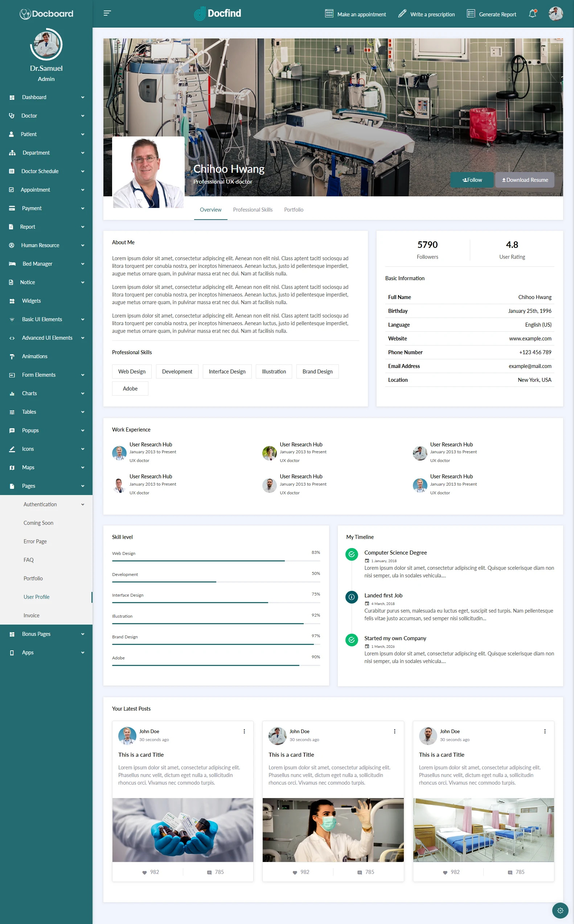Viewport: 574px width, 924px height.
Task: Click the www.example.com website value
Action: pos(530,339)
